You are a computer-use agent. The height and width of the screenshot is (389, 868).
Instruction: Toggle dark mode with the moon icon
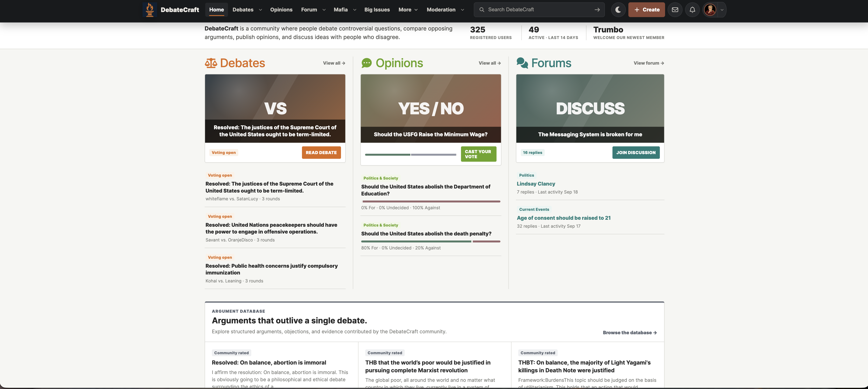tap(618, 10)
